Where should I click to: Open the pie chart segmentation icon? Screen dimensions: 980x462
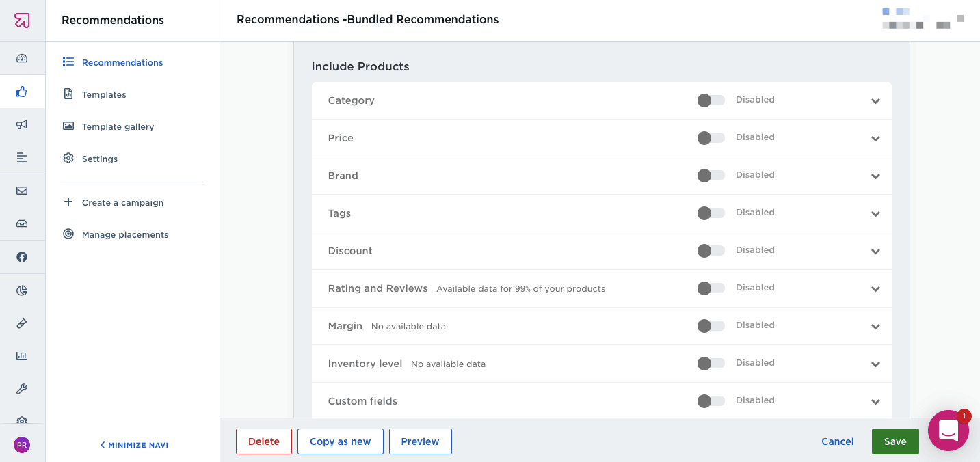[22, 290]
